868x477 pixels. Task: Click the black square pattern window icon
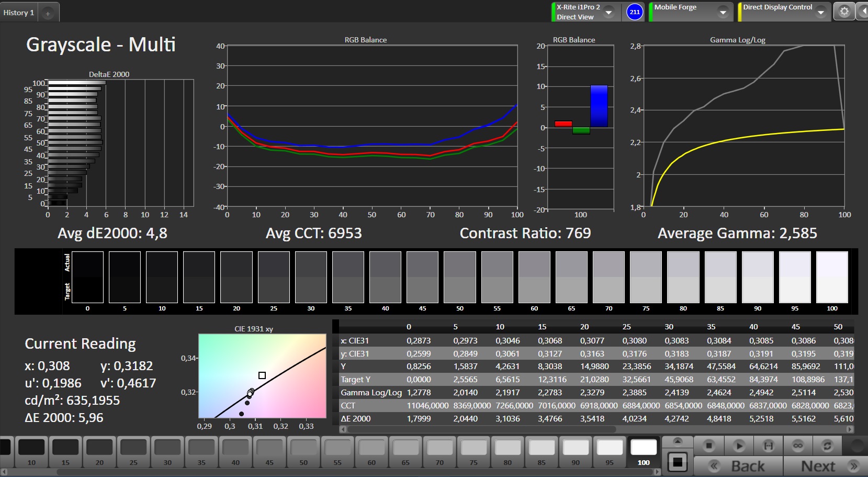678,462
